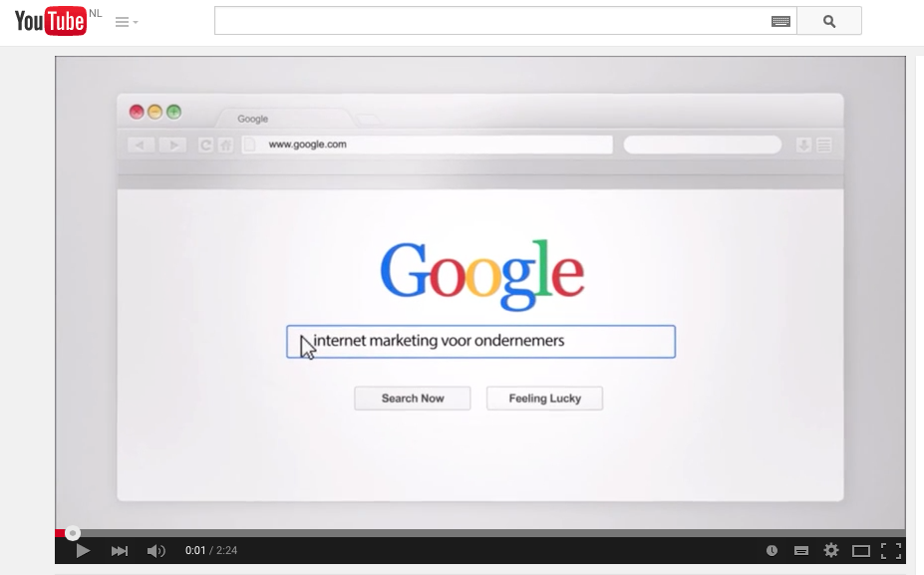
Task: Toggle subtitles with the captions icon
Action: [x=800, y=551]
